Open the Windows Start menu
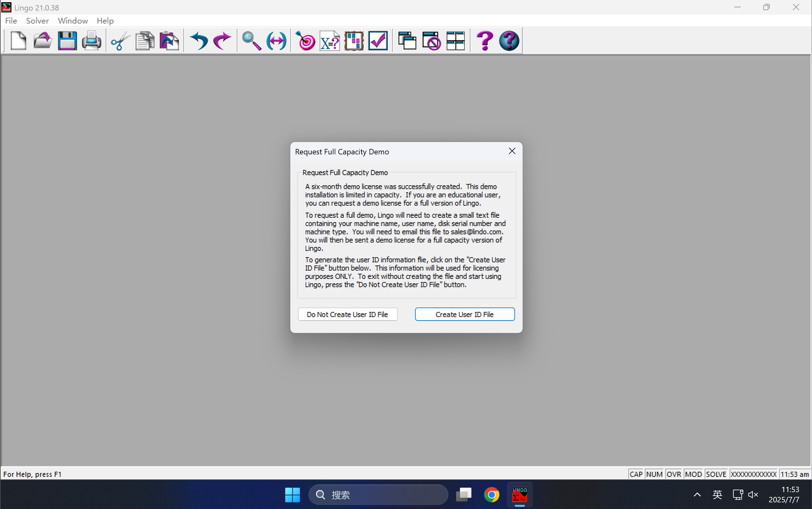 coord(292,495)
